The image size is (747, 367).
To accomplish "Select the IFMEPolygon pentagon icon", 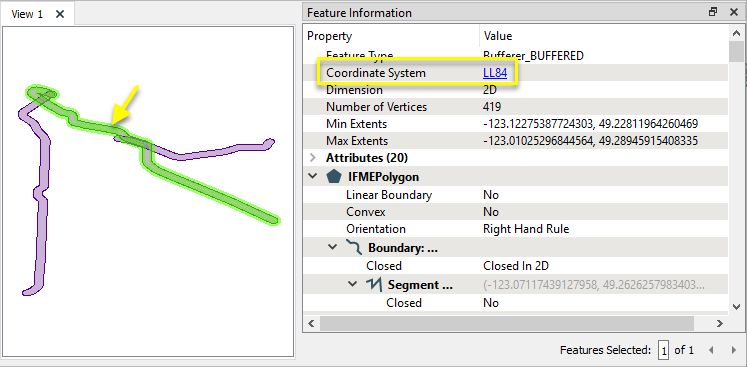I will click(333, 176).
